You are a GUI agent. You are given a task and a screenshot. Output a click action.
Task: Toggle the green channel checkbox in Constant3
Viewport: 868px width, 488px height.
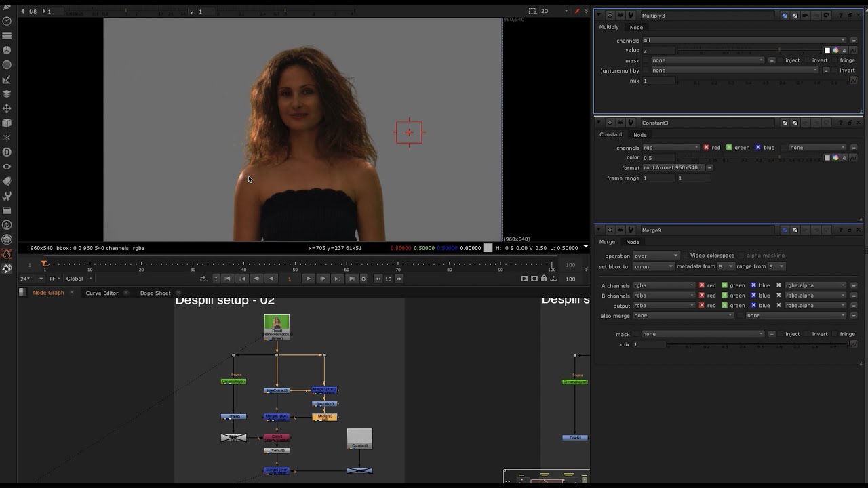[729, 148]
